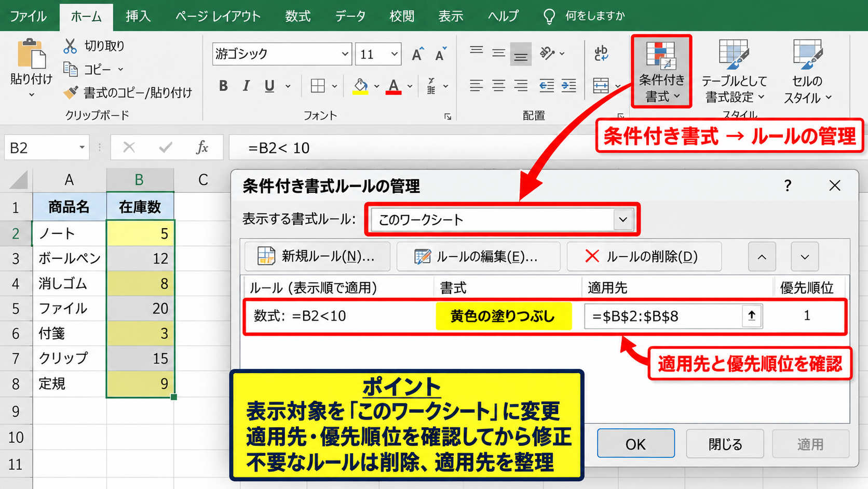Image resolution: width=868 pixels, height=489 pixels.
Task: Click the Orientation angled text icon
Action: [547, 53]
